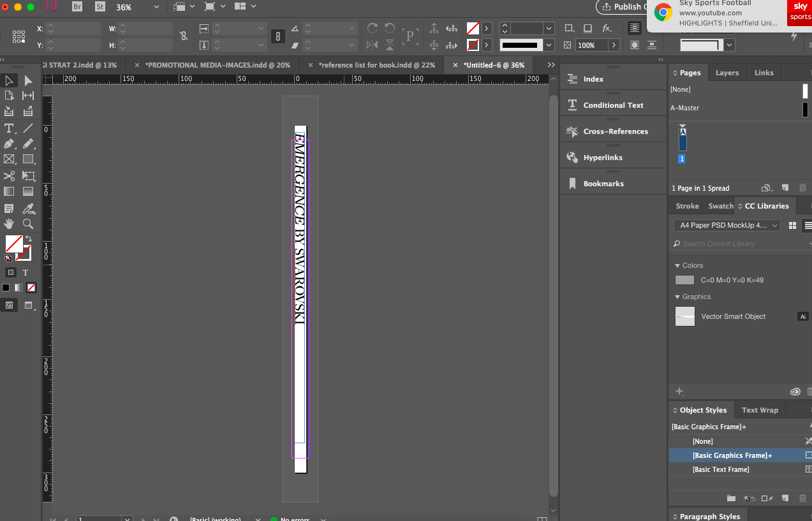
Task: Open the stroke type dropdown
Action: [x=549, y=45]
